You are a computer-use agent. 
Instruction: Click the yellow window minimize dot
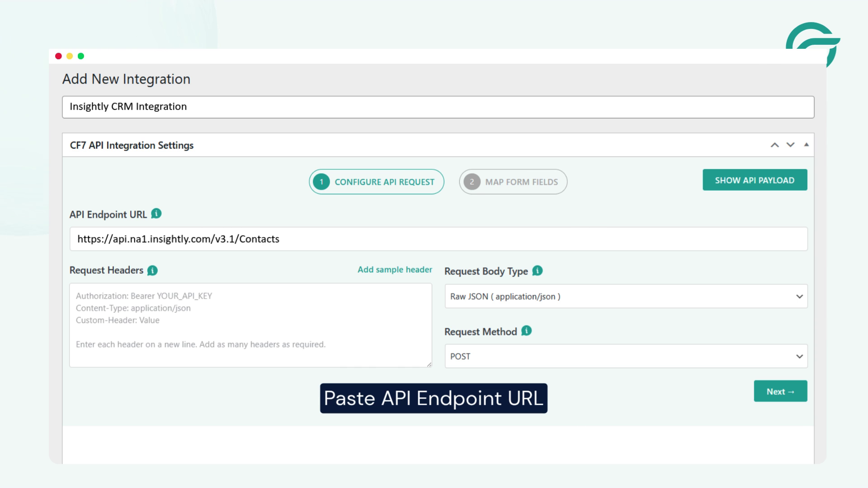(70, 56)
